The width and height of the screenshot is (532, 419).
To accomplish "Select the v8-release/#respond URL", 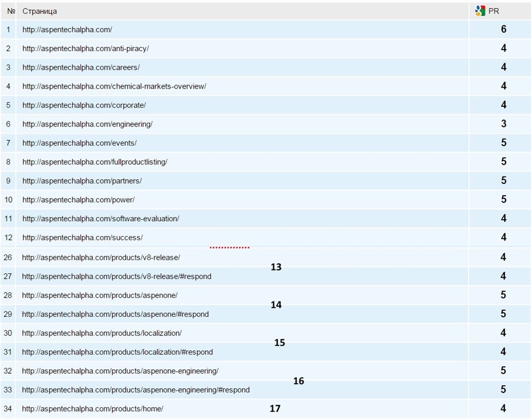I will coord(117,276).
